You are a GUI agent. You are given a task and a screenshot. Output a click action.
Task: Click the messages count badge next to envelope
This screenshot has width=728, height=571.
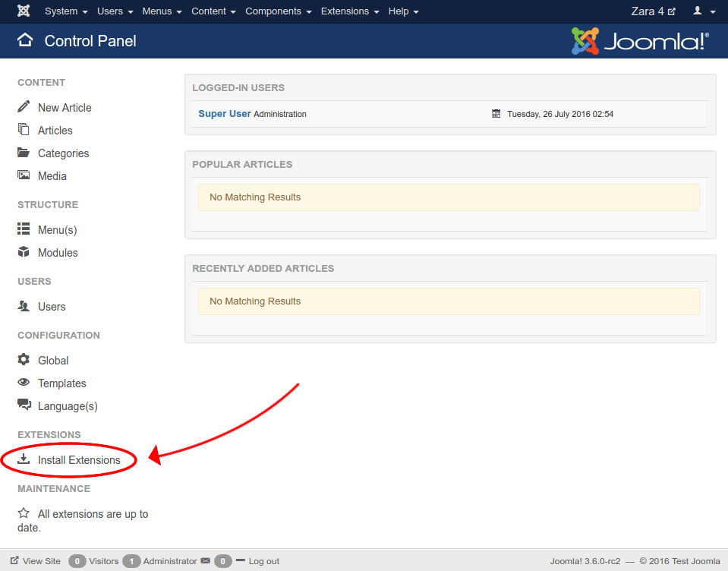223,561
